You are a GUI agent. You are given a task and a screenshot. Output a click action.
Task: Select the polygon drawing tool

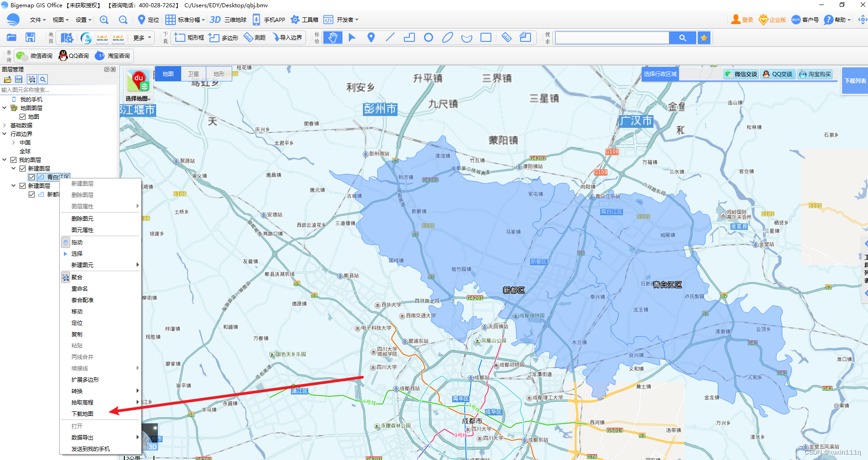tap(408, 37)
